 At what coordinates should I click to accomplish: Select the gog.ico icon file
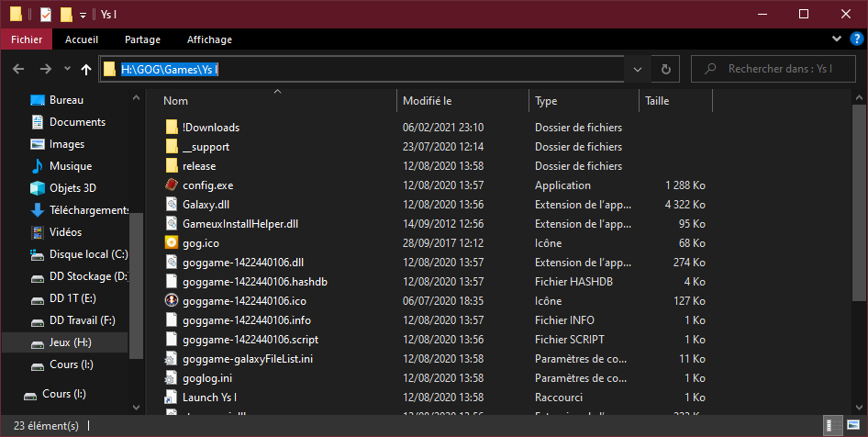[x=172, y=243]
